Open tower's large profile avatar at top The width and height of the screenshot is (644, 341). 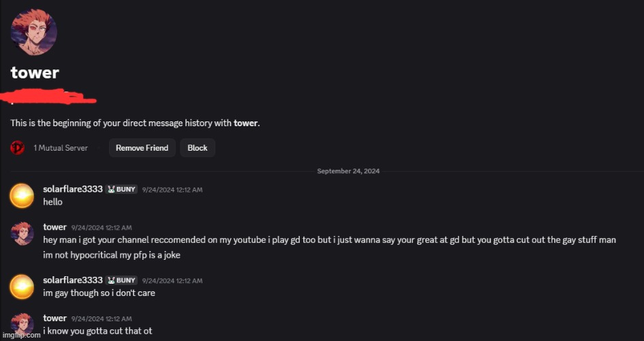pos(34,32)
